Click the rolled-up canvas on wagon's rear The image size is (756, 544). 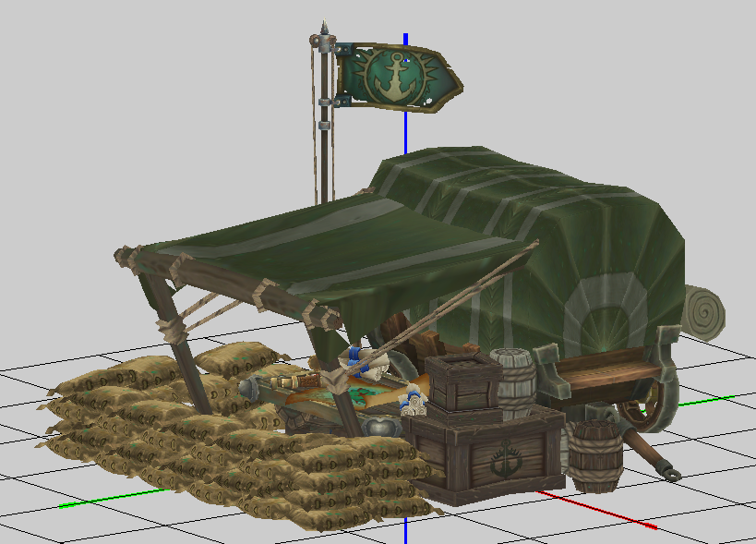coord(704,312)
